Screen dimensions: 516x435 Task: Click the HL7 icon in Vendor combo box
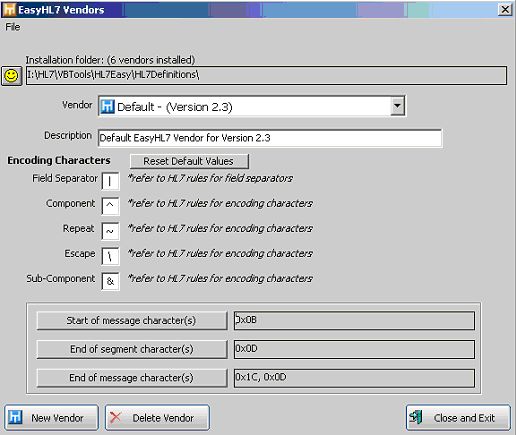pos(107,107)
